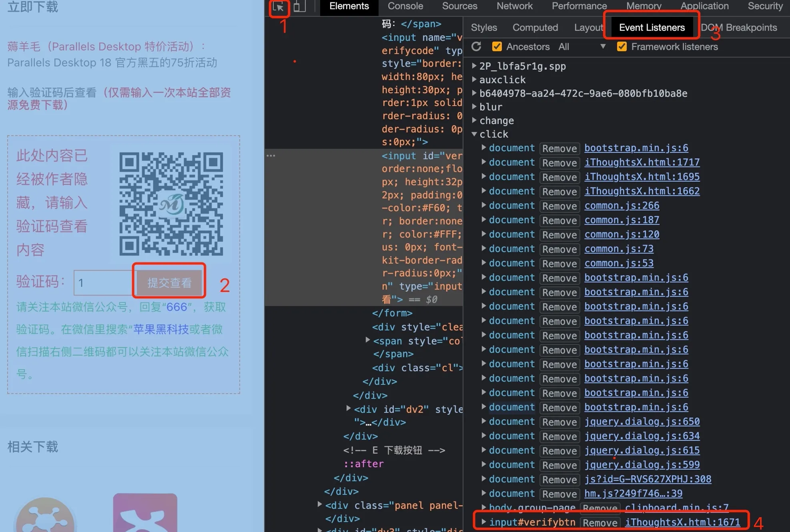Open the Event Listeners sidebar tab
Viewport: 790px width, 532px height.
coord(652,28)
